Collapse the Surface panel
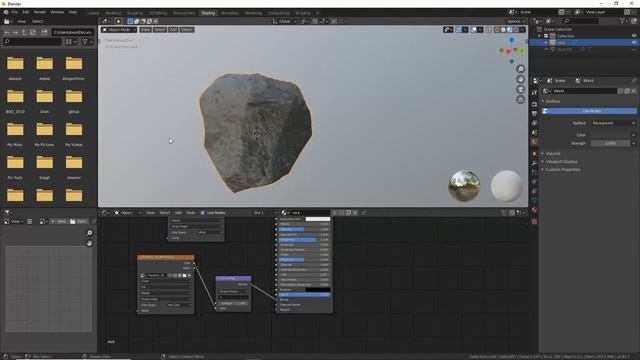 tap(553, 101)
